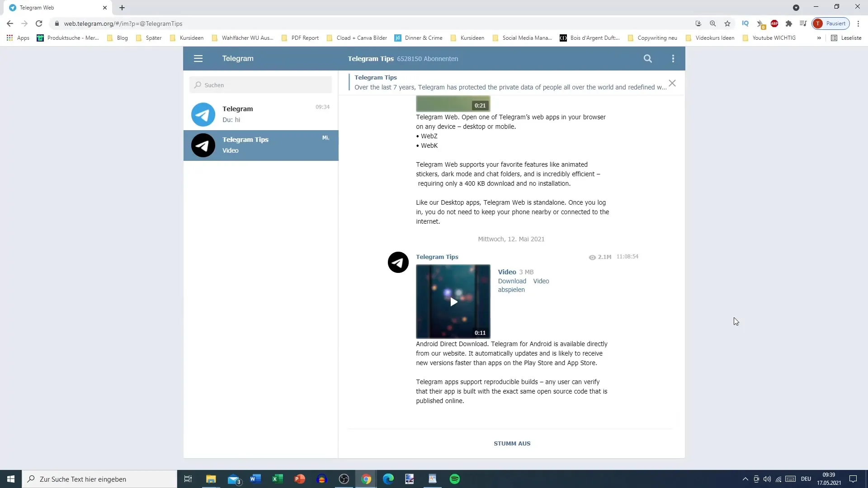Launch Spotify from the taskbar
The height and width of the screenshot is (488, 868).
455,479
